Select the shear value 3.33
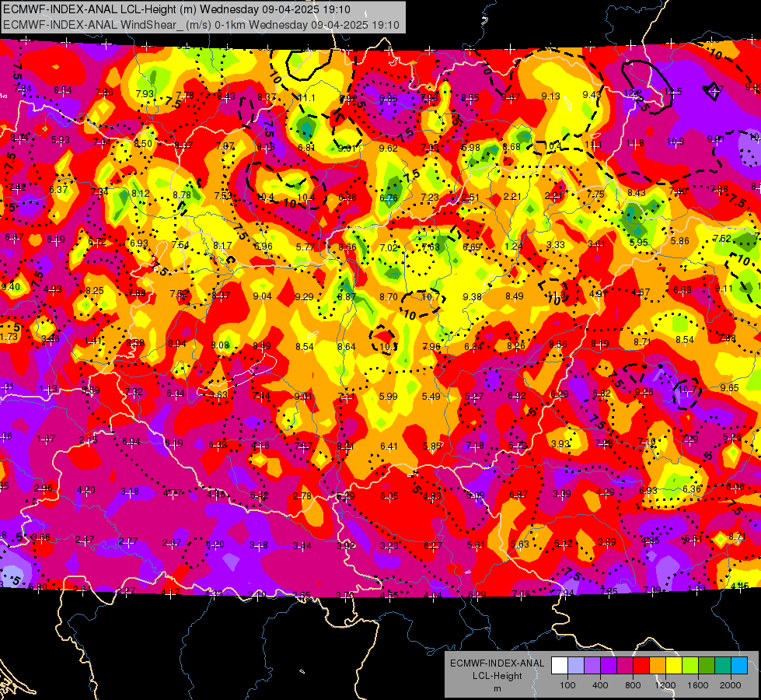 [555, 244]
